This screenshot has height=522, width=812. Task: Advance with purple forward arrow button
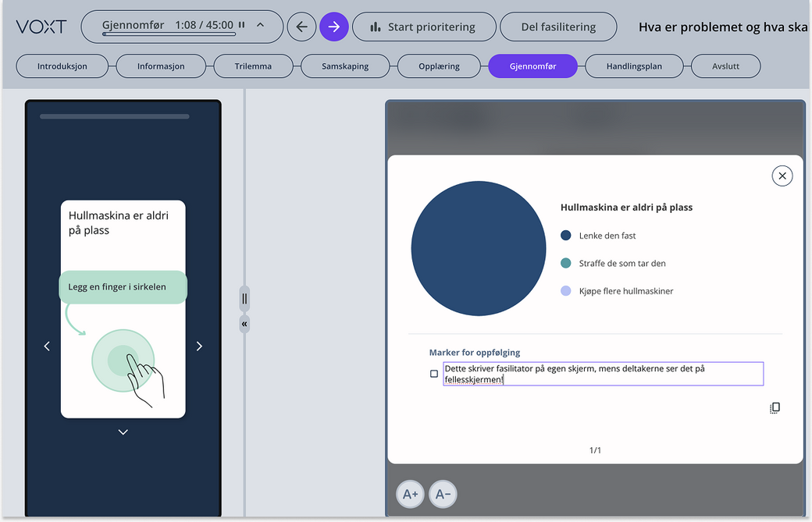click(334, 27)
